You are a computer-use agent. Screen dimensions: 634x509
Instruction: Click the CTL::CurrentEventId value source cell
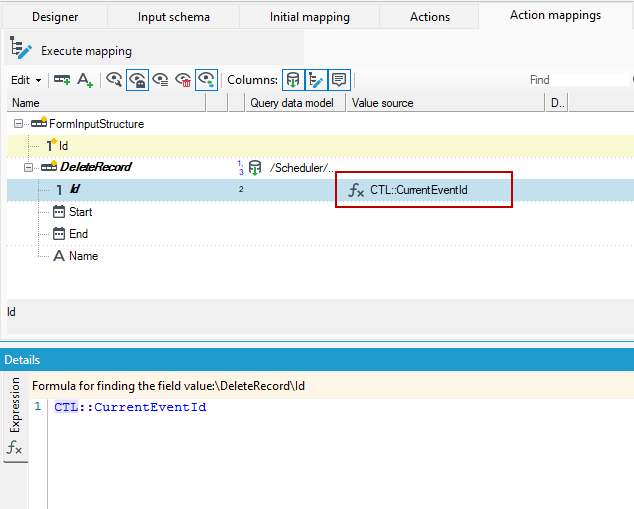point(419,190)
